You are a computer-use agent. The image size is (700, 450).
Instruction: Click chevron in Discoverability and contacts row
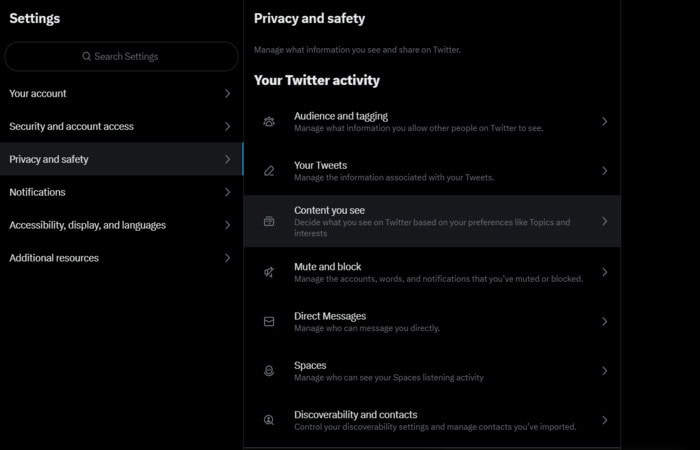click(604, 420)
